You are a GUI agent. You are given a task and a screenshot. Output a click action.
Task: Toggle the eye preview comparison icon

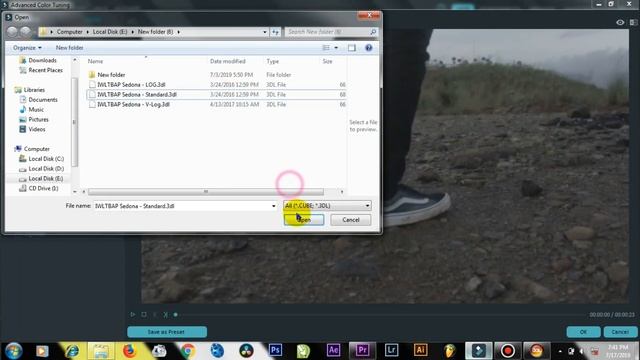tap(620, 22)
